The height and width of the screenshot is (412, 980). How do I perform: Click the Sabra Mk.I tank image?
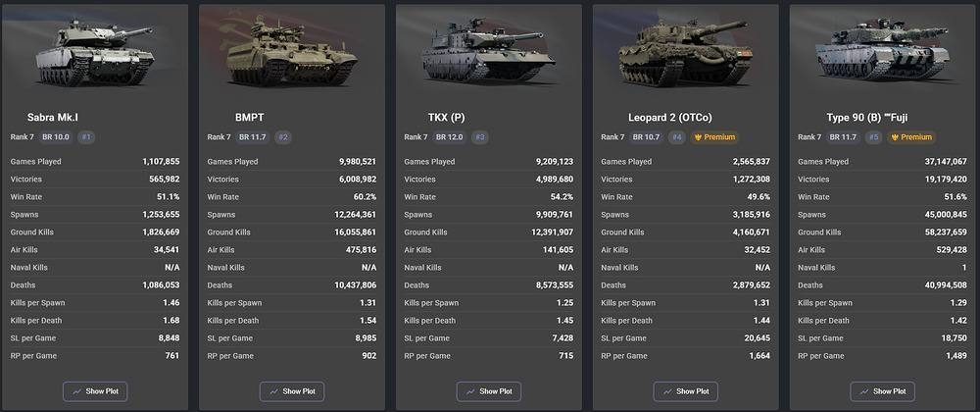(x=95, y=53)
